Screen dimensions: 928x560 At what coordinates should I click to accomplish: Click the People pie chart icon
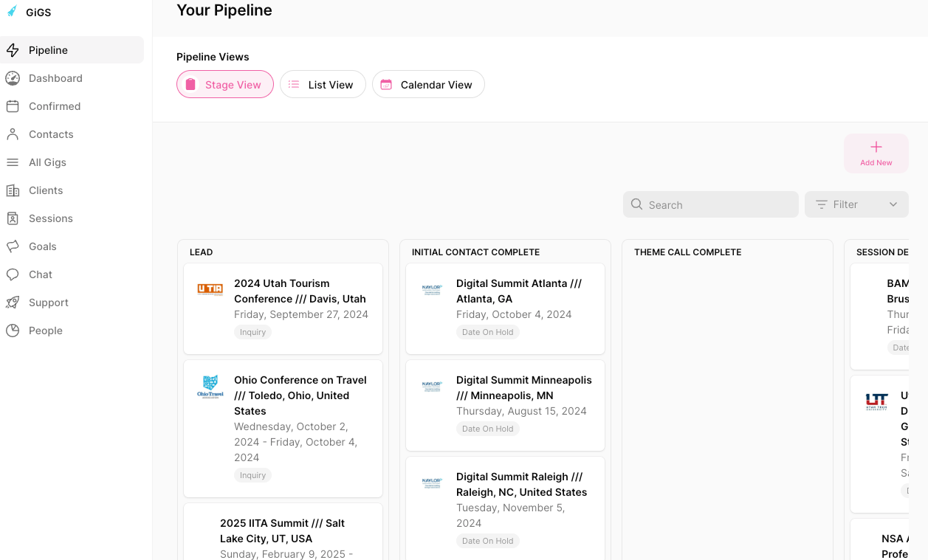(x=13, y=331)
